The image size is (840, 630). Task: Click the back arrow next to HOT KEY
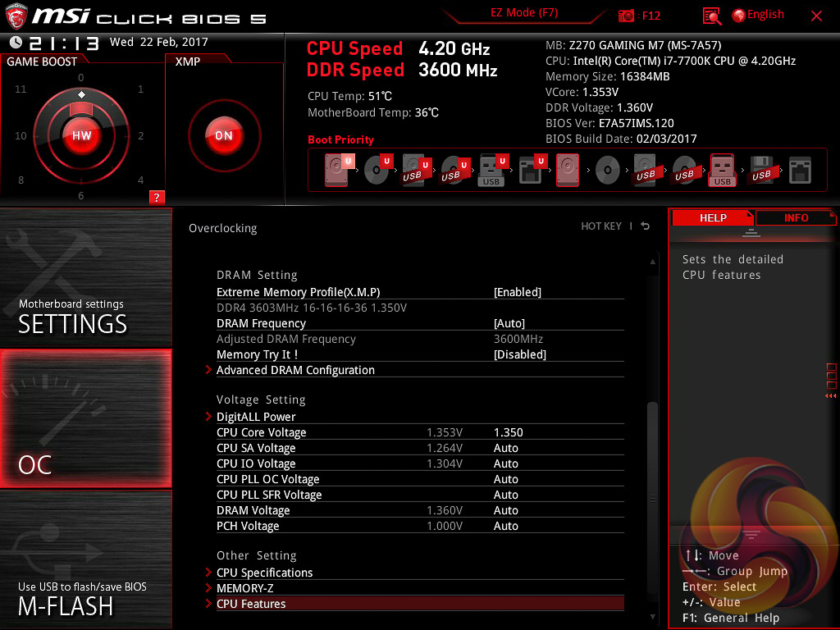(646, 226)
